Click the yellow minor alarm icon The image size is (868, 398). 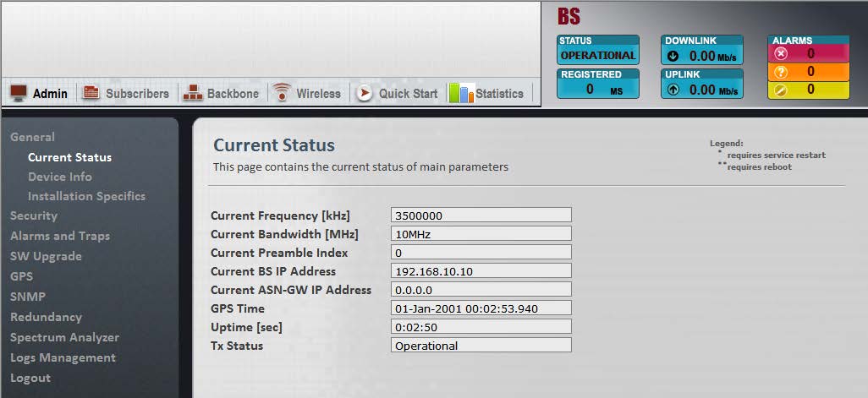pos(781,90)
